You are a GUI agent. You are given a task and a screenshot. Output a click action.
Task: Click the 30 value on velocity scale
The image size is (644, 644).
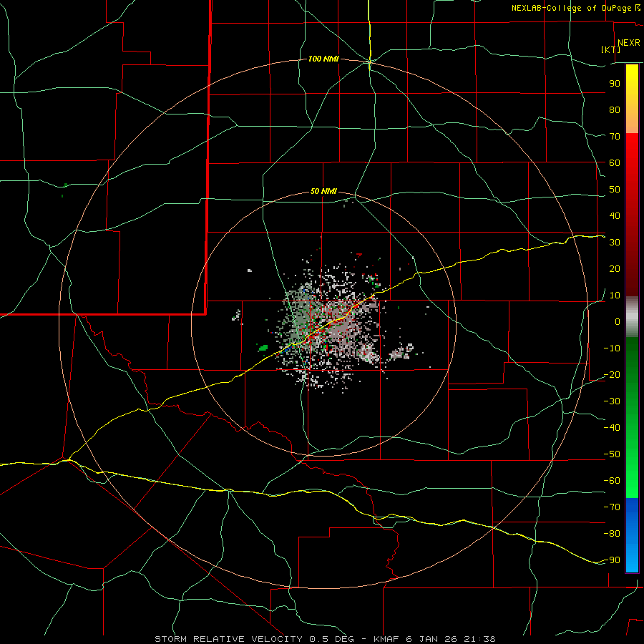[x=615, y=243]
